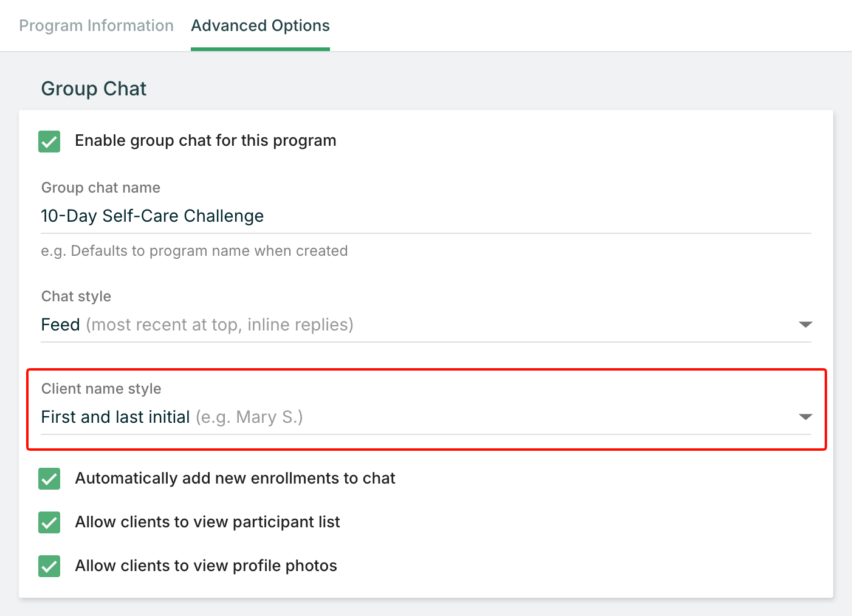Click the Chat style dropdown arrow icon
852x616 pixels.
pyautogui.click(x=805, y=325)
